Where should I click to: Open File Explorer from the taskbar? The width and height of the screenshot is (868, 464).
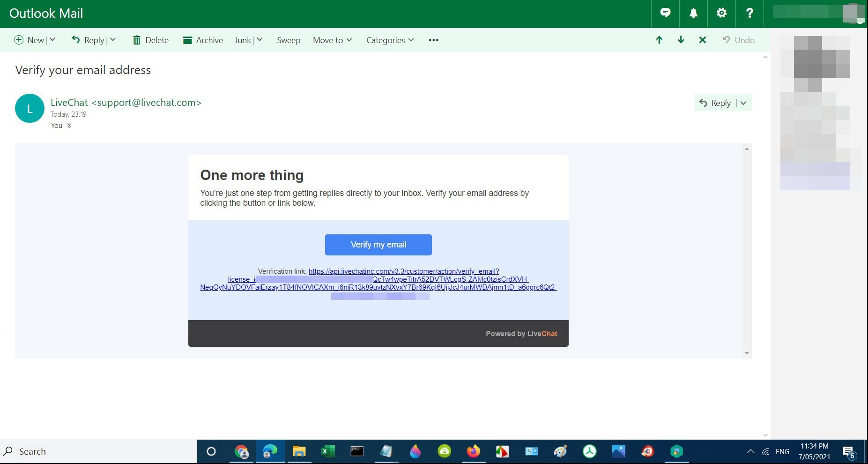pyautogui.click(x=299, y=452)
